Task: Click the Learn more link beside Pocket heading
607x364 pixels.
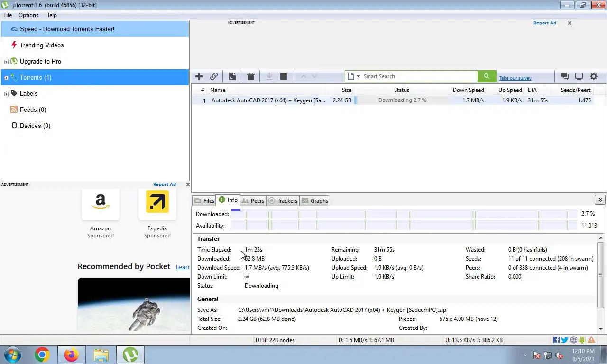Action: [x=183, y=267]
